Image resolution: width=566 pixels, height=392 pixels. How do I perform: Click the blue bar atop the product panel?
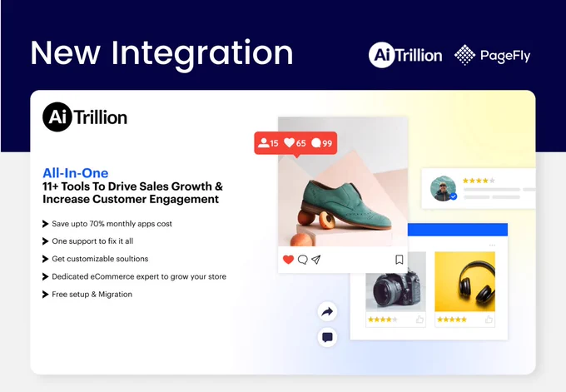coord(458,230)
